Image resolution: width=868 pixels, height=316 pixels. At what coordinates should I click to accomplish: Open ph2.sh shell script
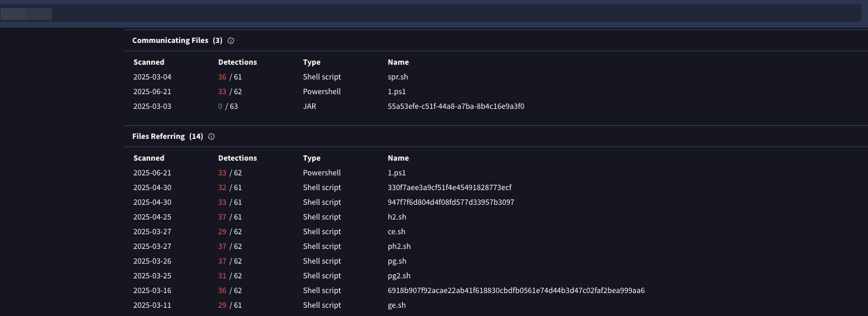tap(399, 247)
